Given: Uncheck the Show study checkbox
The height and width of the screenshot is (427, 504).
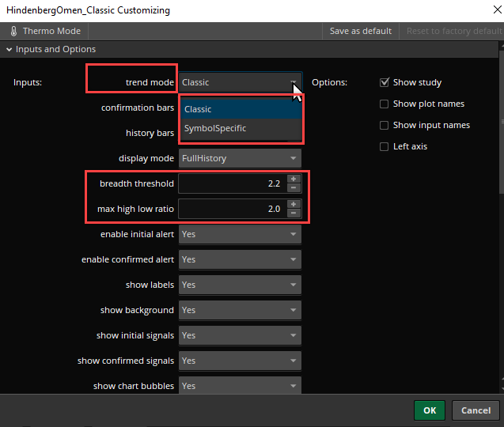Looking at the screenshot, I should pyautogui.click(x=384, y=82).
